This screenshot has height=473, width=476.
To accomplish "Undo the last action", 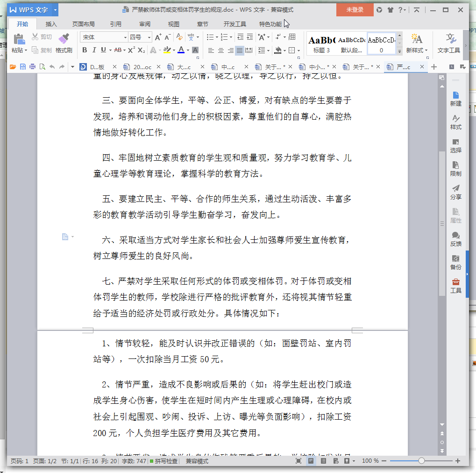I will 52,67.
